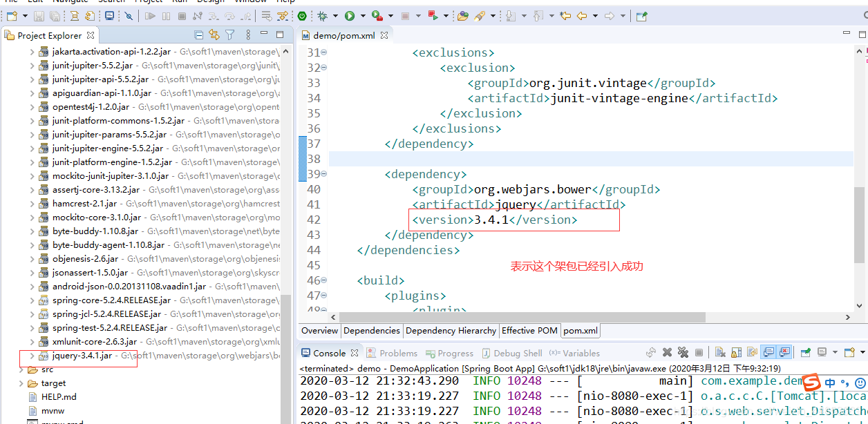The width and height of the screenshot is (868, 424).
Task: Click Remove Launch X icon in Console
Action: tap(668, 352)
